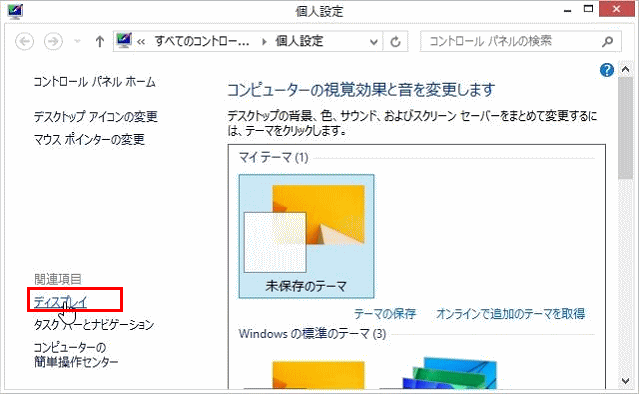Open the blue Help question icon
639x394 pixels.
607,70
